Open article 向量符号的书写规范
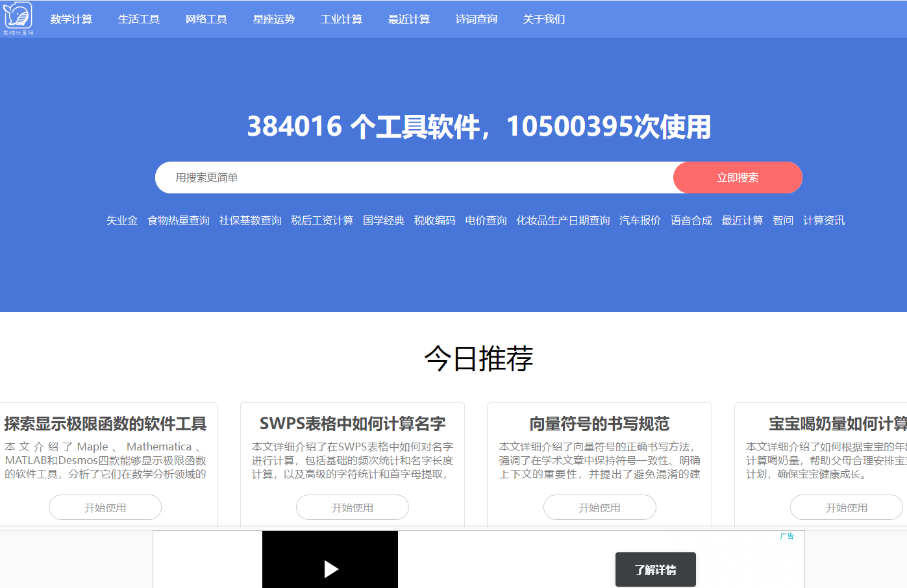Viewport: 907px width, 588px height. click(x=599, y=424)
